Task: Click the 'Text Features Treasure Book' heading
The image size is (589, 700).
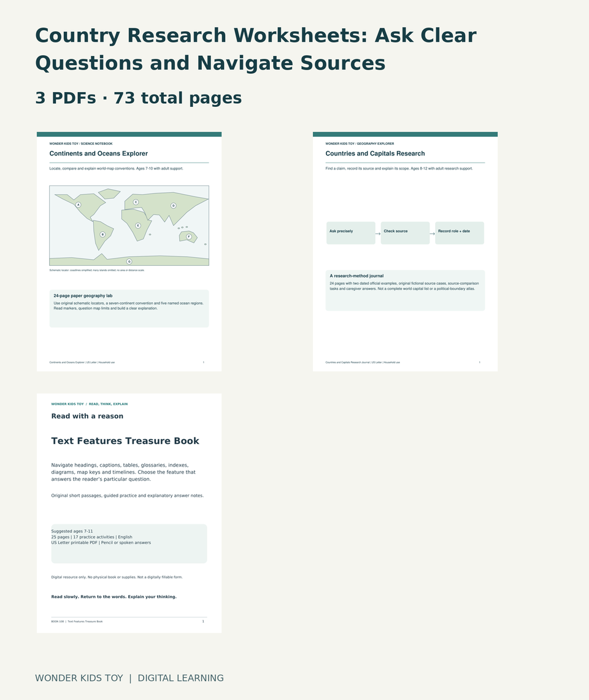Action: coord(125,441)
